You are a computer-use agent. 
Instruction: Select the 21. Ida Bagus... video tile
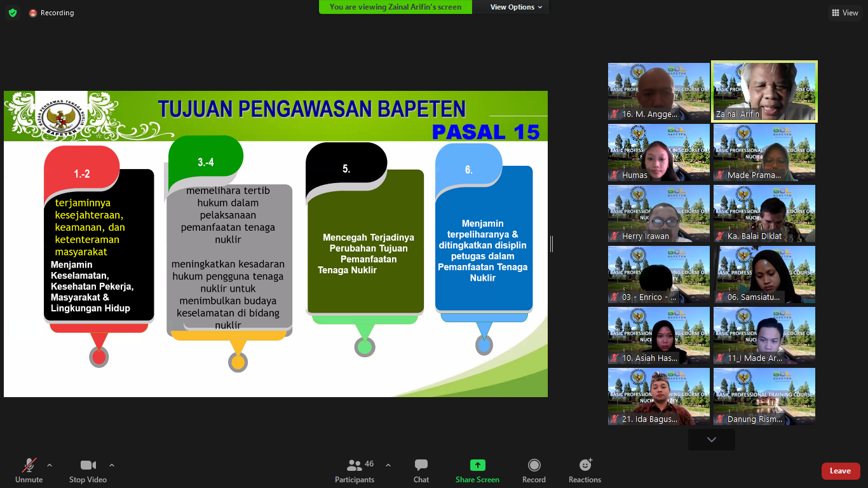pos(659,396)
